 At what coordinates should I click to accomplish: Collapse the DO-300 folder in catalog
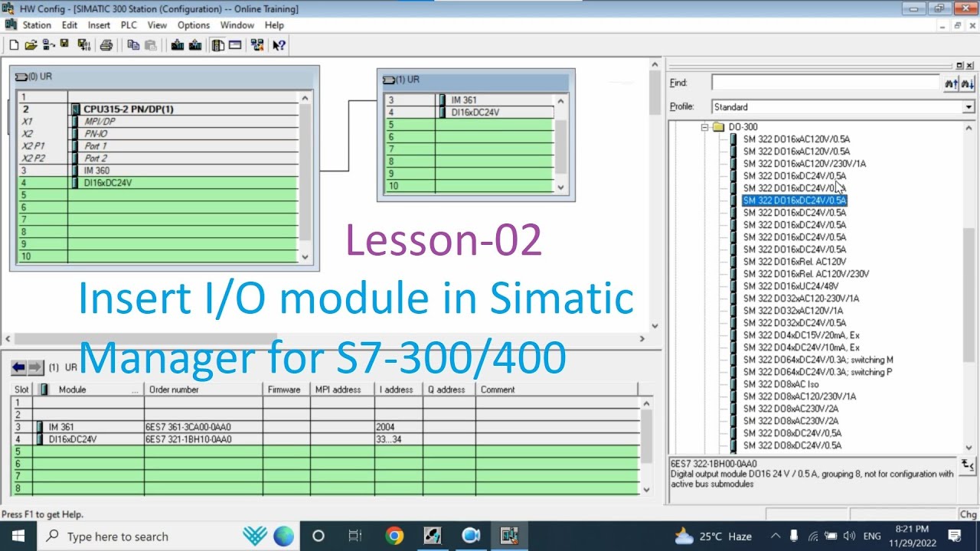point(705,127)
